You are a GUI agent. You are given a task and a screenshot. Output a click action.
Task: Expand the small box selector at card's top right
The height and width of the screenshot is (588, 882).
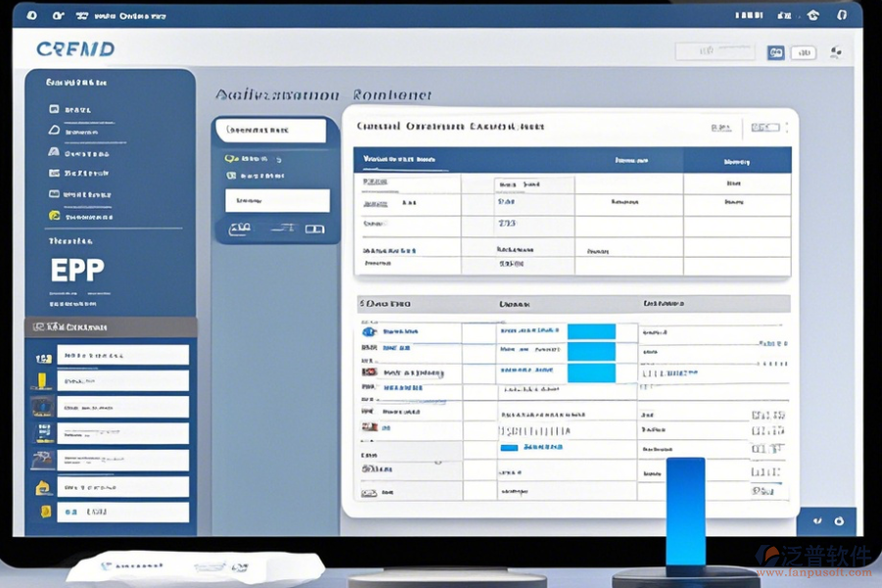tap(764, 126)
